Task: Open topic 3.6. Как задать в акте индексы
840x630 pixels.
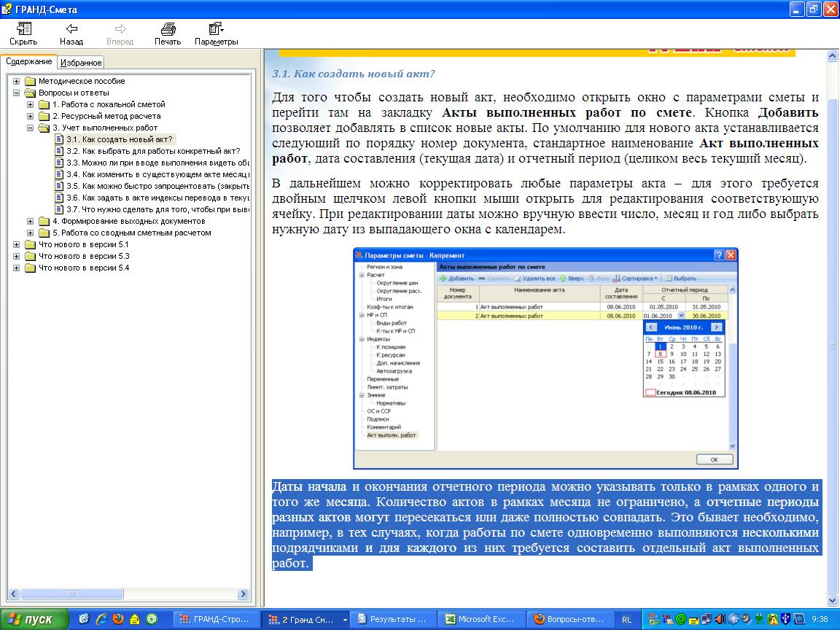Action: point(157,198)
